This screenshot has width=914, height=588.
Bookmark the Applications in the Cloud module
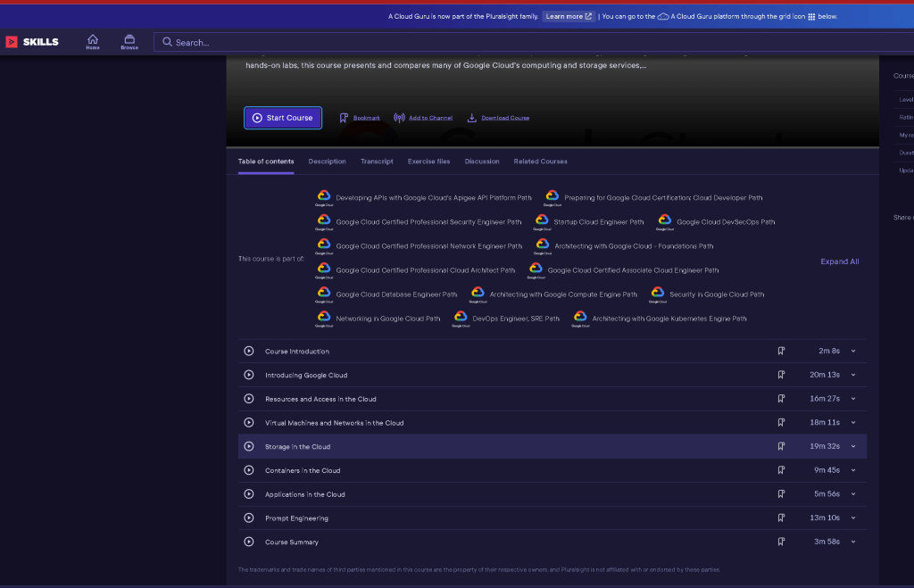tap(781, 494)
